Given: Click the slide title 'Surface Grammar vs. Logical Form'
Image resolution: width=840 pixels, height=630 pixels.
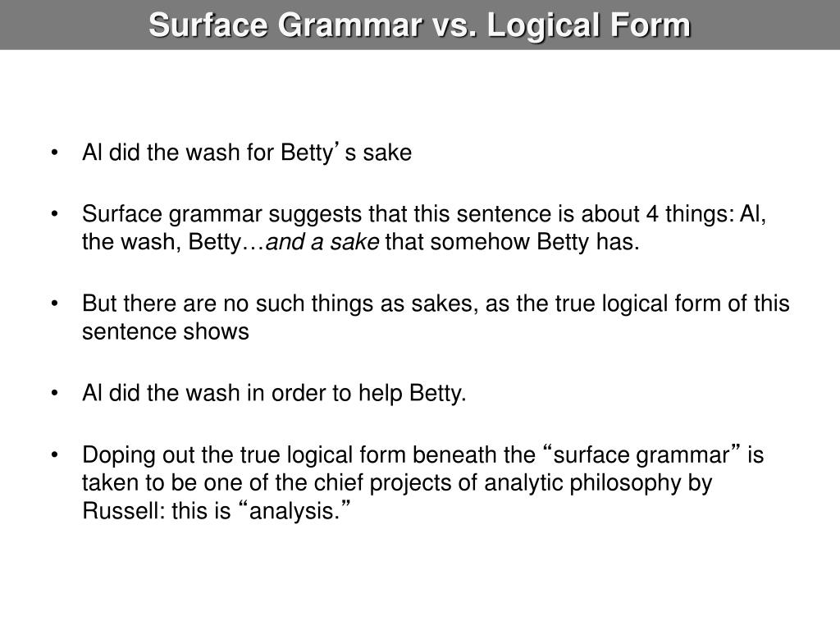Looking at the screenshot, I should tap(419, 25).
